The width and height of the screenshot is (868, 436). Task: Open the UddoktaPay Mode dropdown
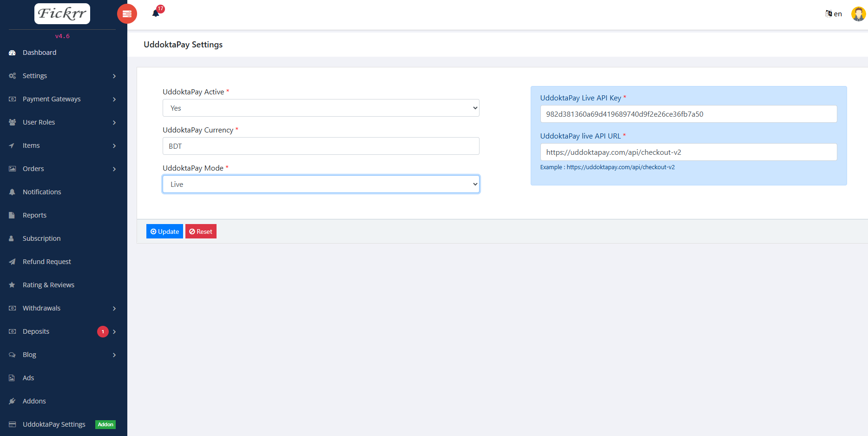click(321, 184)
